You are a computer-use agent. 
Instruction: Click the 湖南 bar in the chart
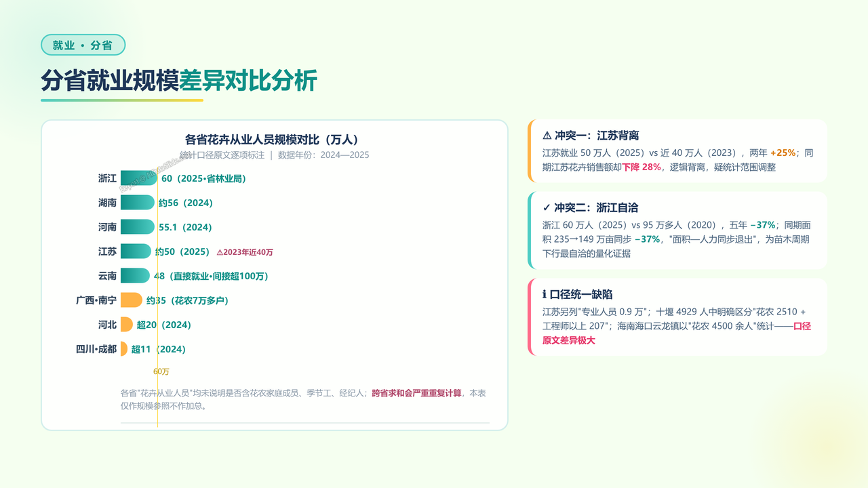coord(138,203)
